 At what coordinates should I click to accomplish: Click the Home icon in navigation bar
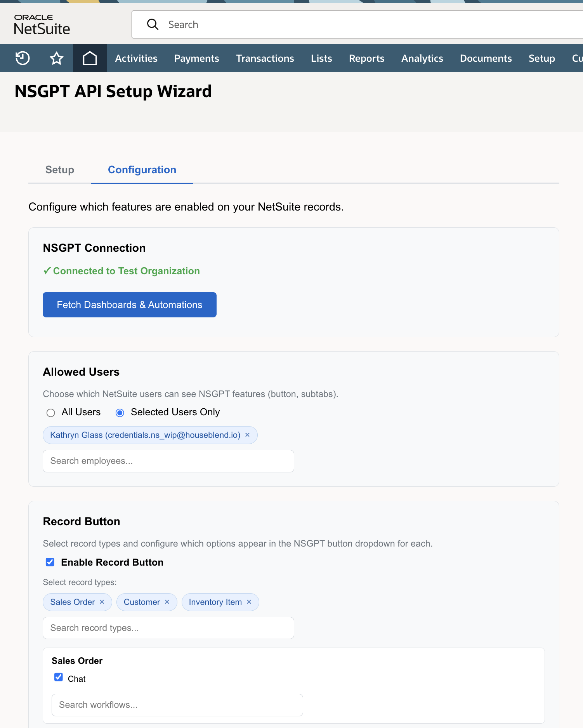pos(90,58)
